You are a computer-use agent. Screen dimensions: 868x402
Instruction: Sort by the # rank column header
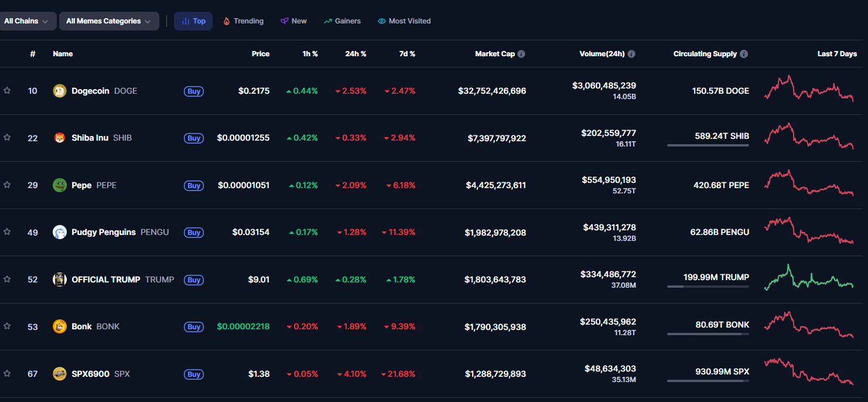(33, 54)
